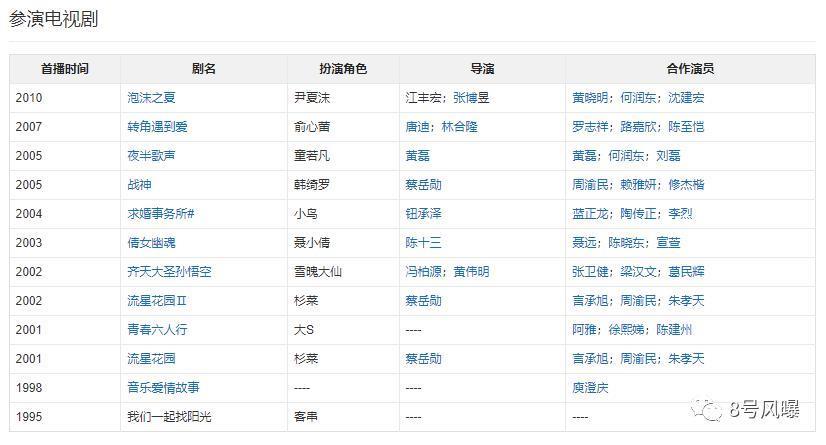Click co-star 陈建州 link

[674, 329]
